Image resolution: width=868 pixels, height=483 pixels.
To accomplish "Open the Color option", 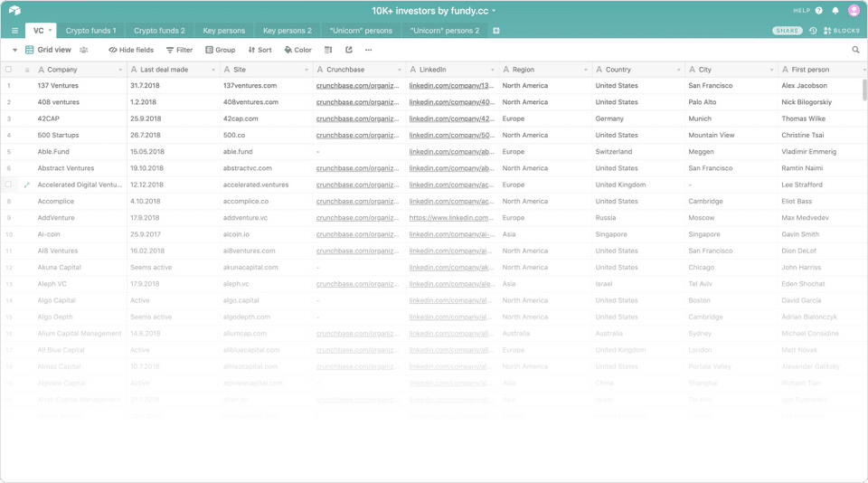I will click(x=297, y=50).
